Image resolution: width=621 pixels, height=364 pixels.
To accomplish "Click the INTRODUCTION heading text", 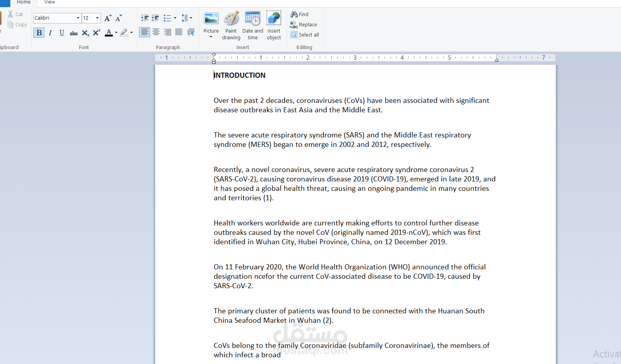I will point(240,75).
